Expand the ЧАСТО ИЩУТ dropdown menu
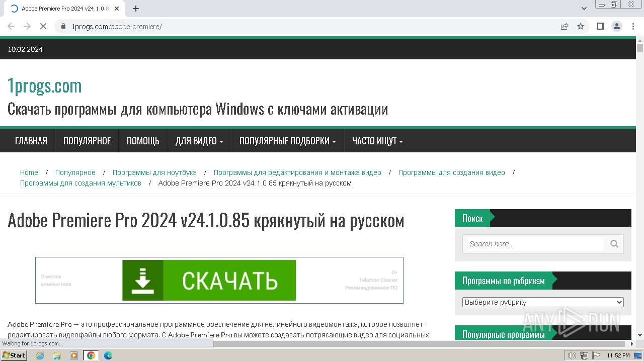 pos(377,141)
